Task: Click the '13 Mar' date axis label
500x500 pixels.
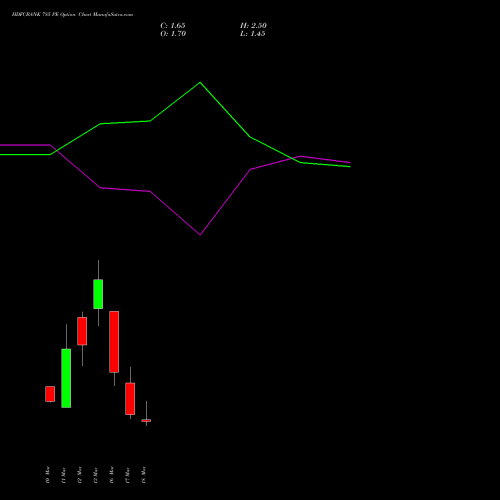Action: (x=96, y=475)
